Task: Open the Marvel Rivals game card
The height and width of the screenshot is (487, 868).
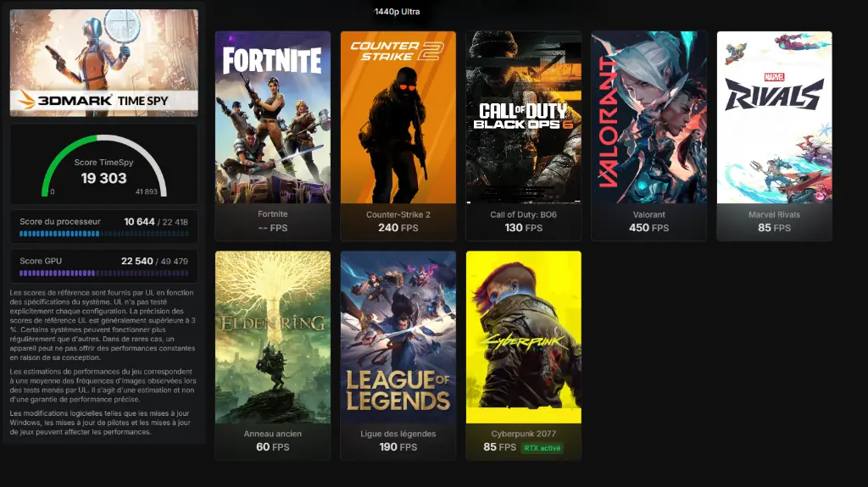Action: click(775, 136)
